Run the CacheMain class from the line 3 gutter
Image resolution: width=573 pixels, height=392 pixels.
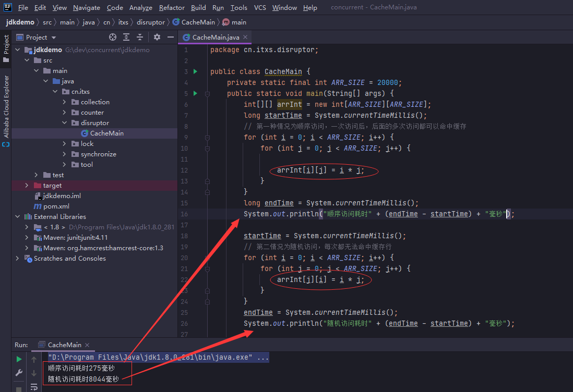point(196,71)
